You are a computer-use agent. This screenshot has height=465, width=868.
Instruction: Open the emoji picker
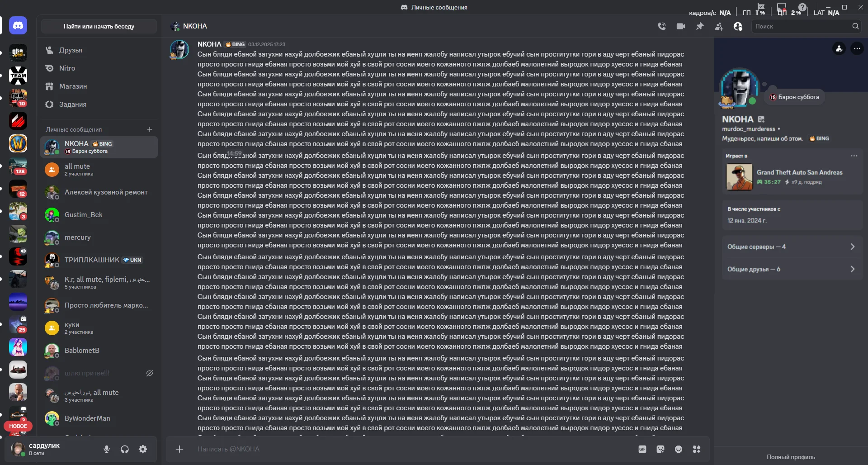click(679, 449)
